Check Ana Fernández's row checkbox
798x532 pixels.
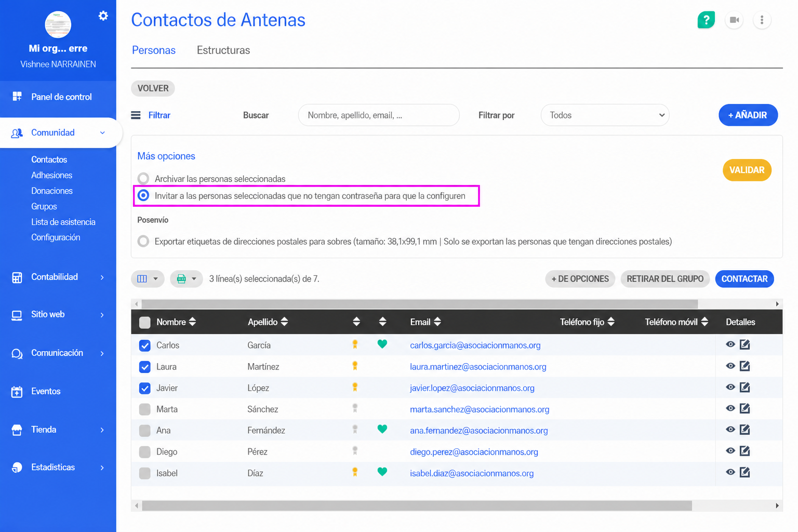click(x=145, y=431)
